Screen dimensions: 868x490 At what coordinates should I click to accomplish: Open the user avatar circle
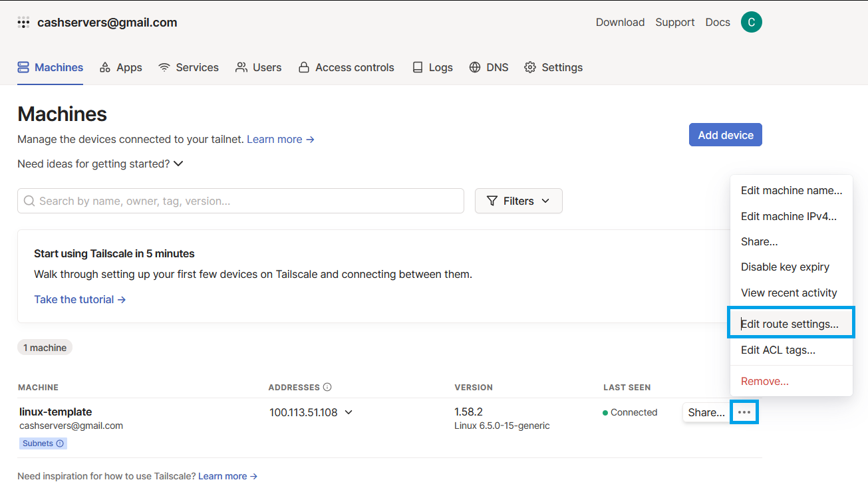coord(751,22)
